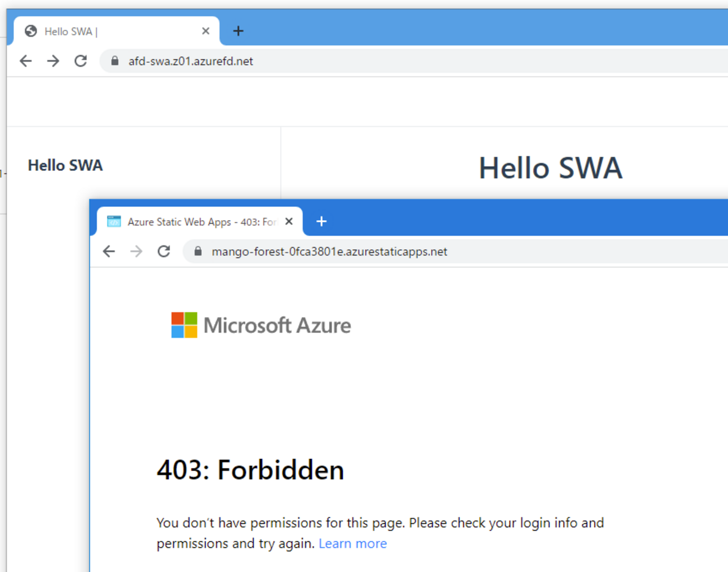Click the Microsoft Azure logo
728x572 pixels.
(261, 325)
